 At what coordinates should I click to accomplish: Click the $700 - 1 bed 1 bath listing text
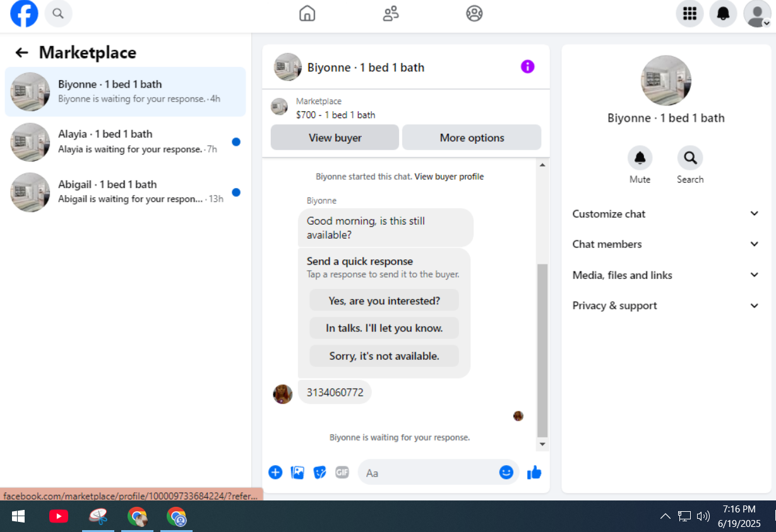click(x=335, y=115)
